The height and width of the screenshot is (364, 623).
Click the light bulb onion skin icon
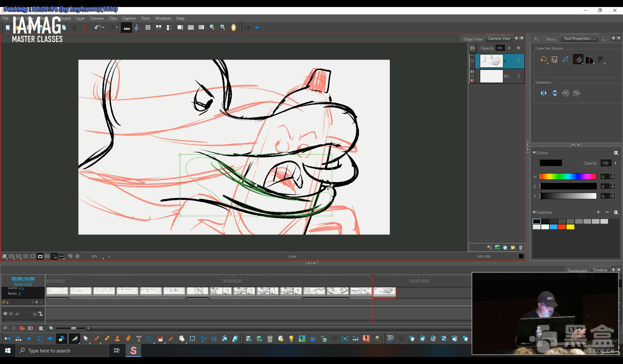click(x=291, y=339)
